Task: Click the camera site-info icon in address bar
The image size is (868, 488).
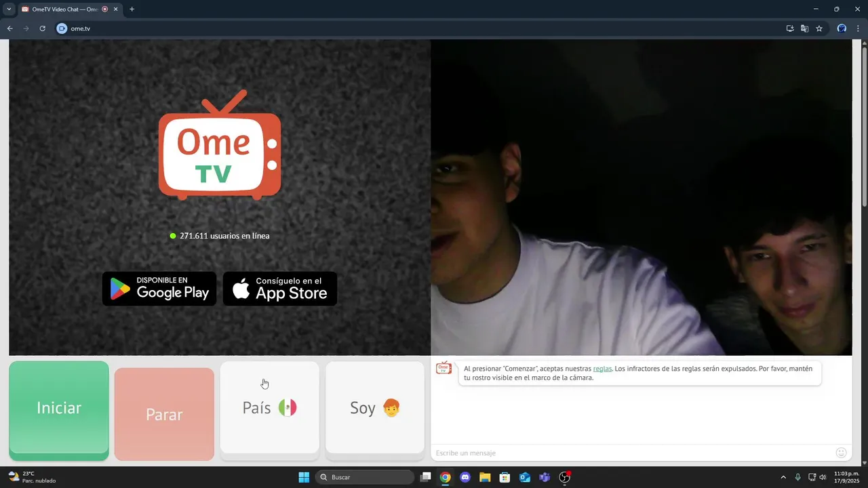Action: tap(62, 28)
